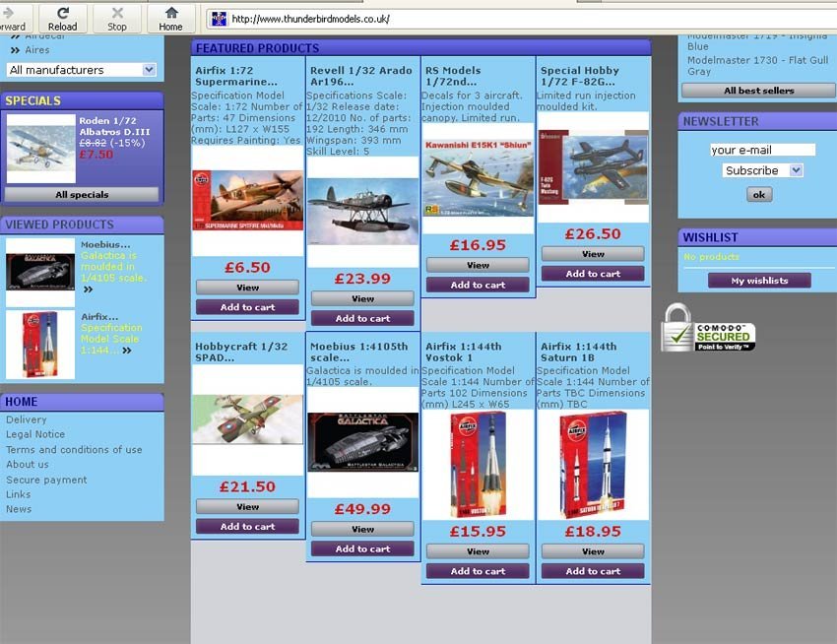Open Revell 1/32 Arado Ar196 title link
837x644 pixels.
click(x=361, y=76)
